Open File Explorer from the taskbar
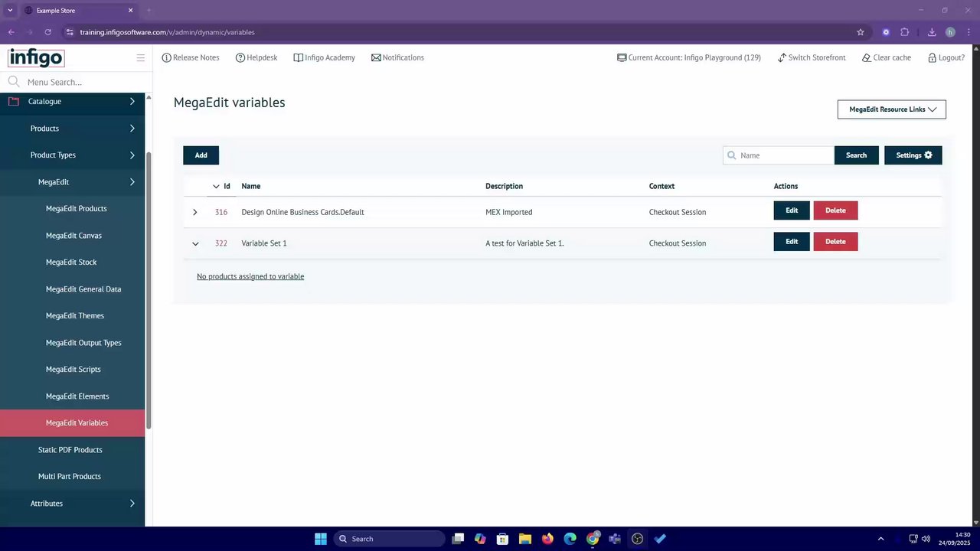Screen dimensions: 980x551 (x=524, y=539)
